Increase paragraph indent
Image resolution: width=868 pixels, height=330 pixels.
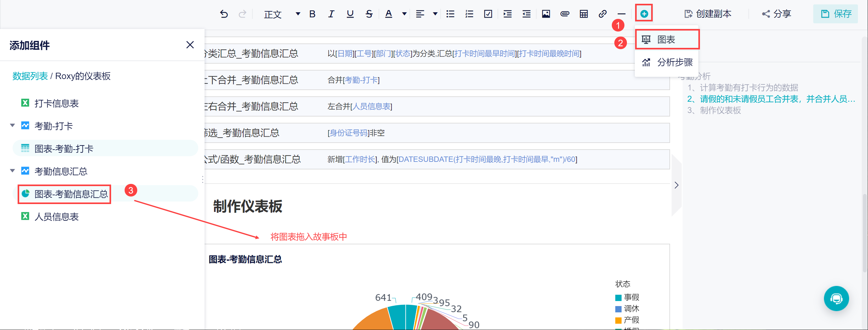coord(507,14)
